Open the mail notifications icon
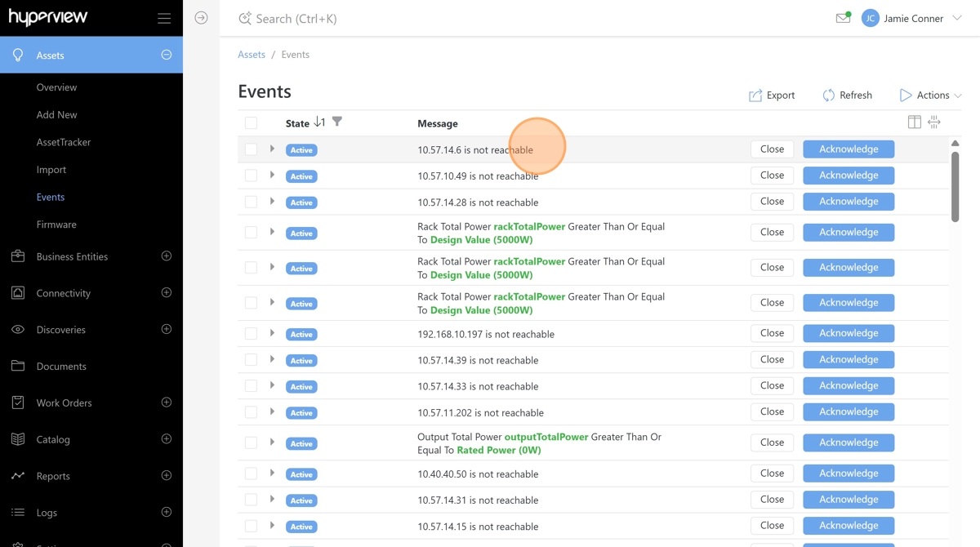This screenshot has width=980, height=547. (x=843, y=18)
